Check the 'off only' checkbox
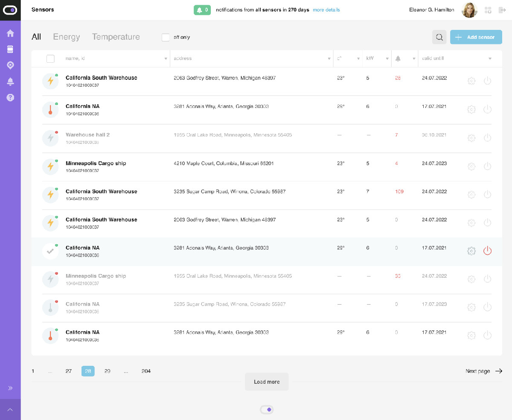This screenshot has width=512, height=420. pyautogui.click(x=166, y=37)
